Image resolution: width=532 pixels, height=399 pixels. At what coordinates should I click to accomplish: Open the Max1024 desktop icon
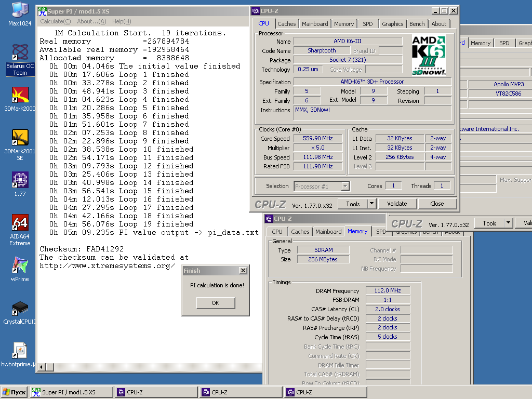point(20,14)
